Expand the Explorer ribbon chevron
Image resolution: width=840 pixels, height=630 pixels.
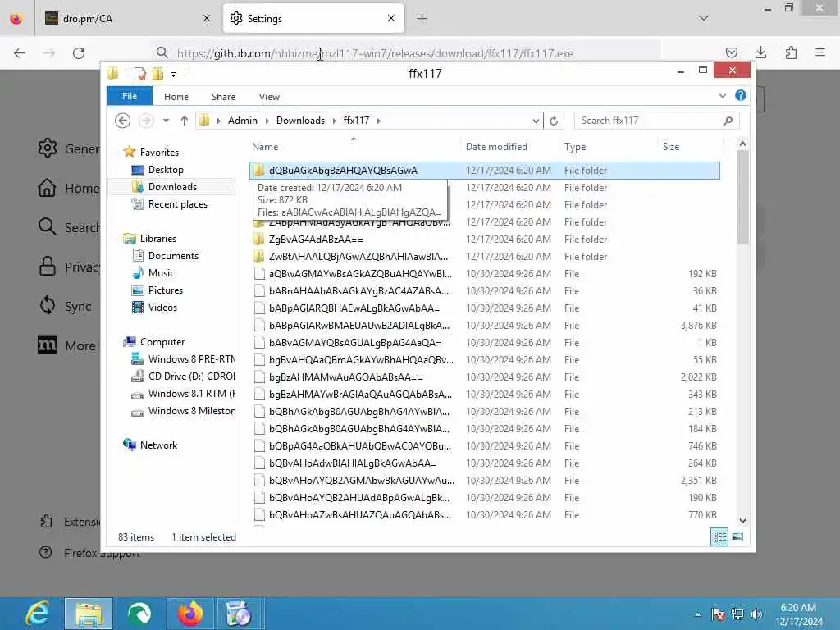pyautogui.click(x=722, y=96)
